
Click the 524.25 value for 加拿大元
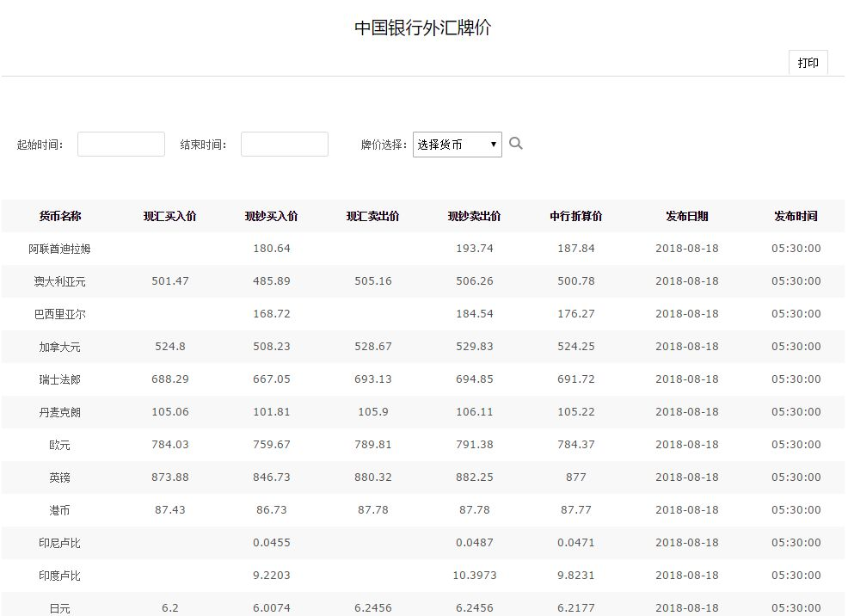(x=576, y=346)
